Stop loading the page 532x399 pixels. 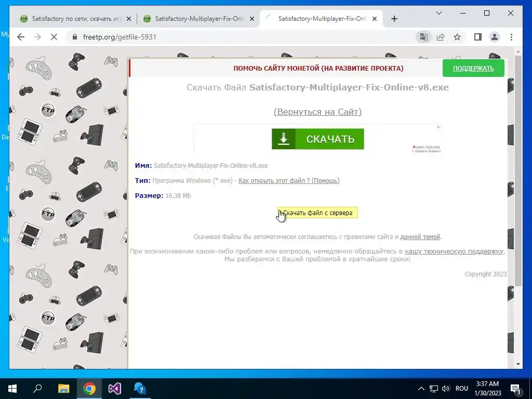(x=54, y=37)
